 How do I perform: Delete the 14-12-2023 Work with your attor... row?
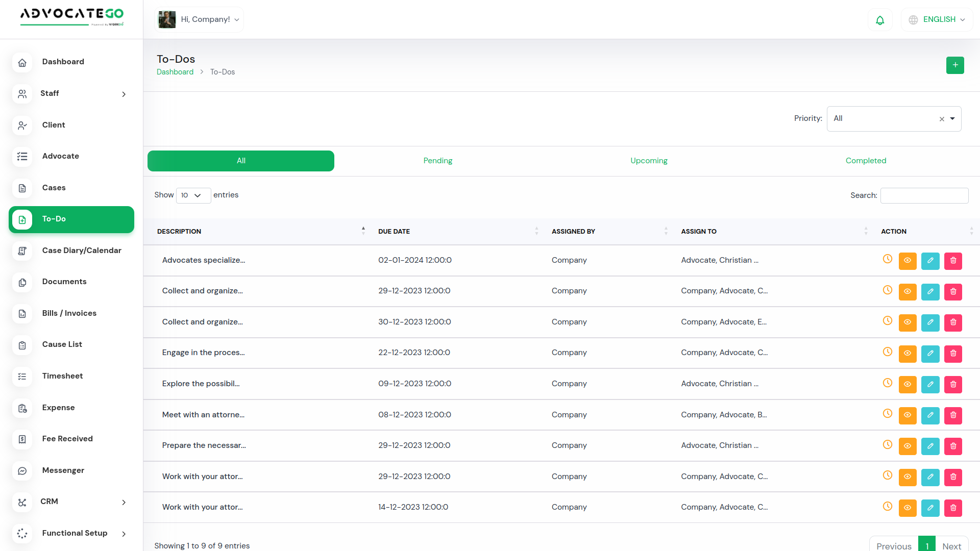pyautogui.click(x=953, y=508)
